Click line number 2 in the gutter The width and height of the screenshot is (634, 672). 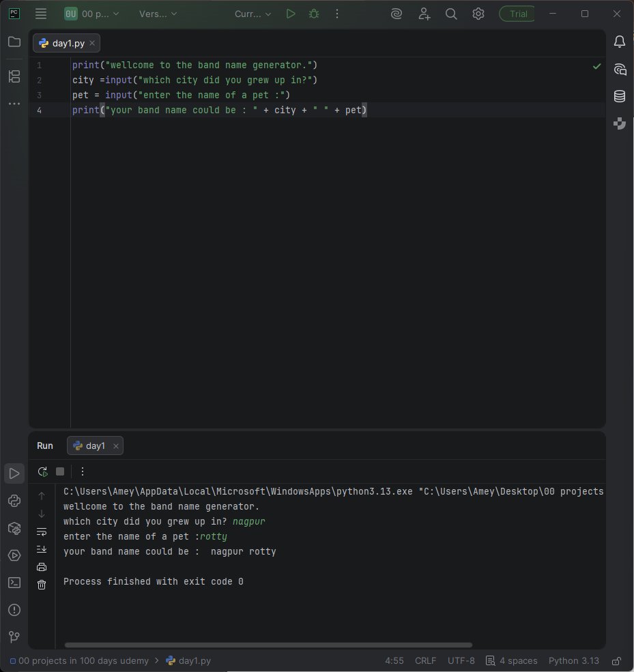tap(39, 80)
